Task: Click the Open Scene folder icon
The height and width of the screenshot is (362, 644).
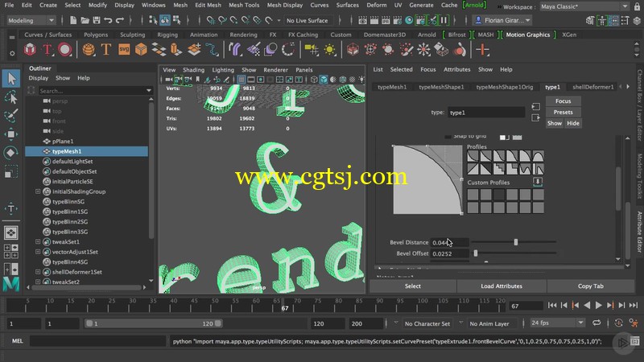Action: [85, 20]
